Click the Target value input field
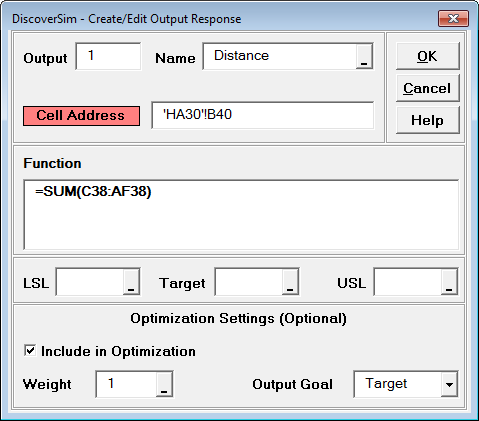This screenshot has width=479, height=421. (x=249, y=282)
